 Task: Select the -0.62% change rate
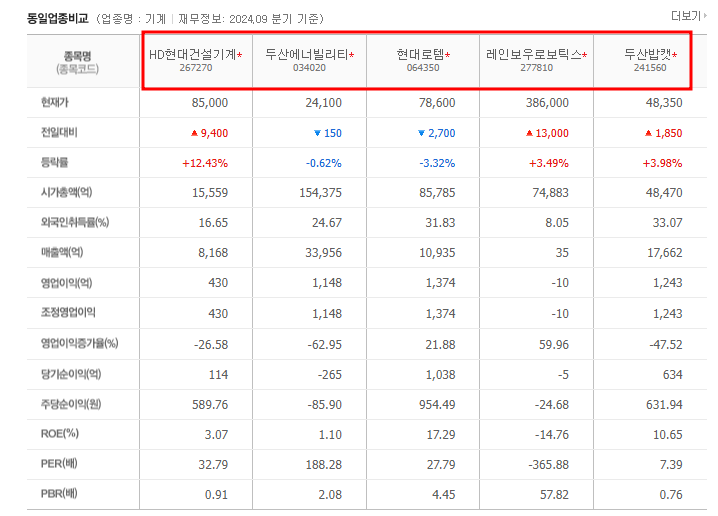coord(324,163)
